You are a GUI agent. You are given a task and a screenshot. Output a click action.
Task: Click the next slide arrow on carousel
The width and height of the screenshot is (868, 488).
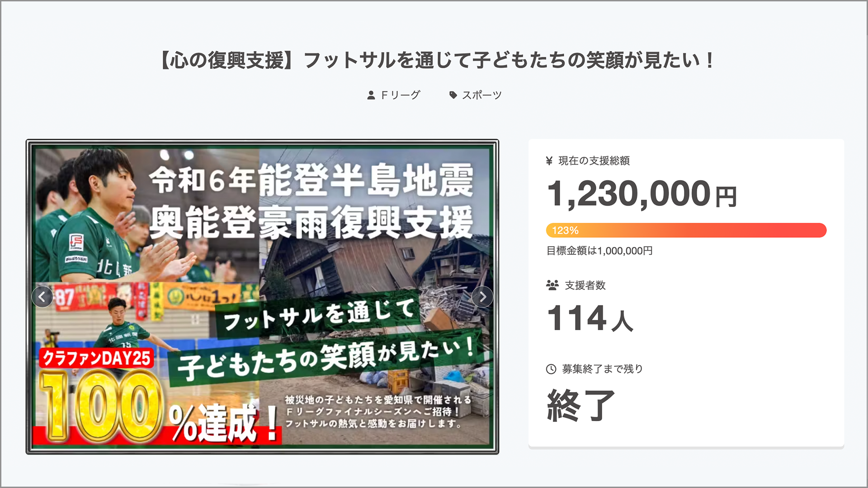(482, 297)
